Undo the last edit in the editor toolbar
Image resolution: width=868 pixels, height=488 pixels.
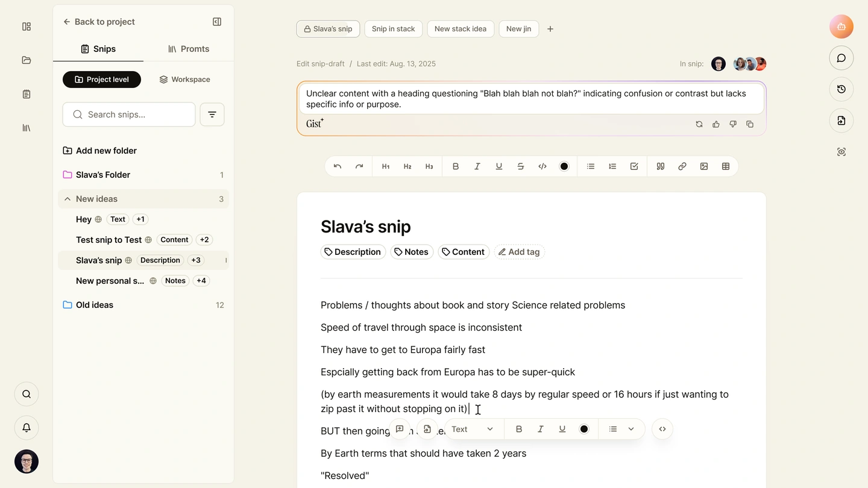click(x=338, y=166)
